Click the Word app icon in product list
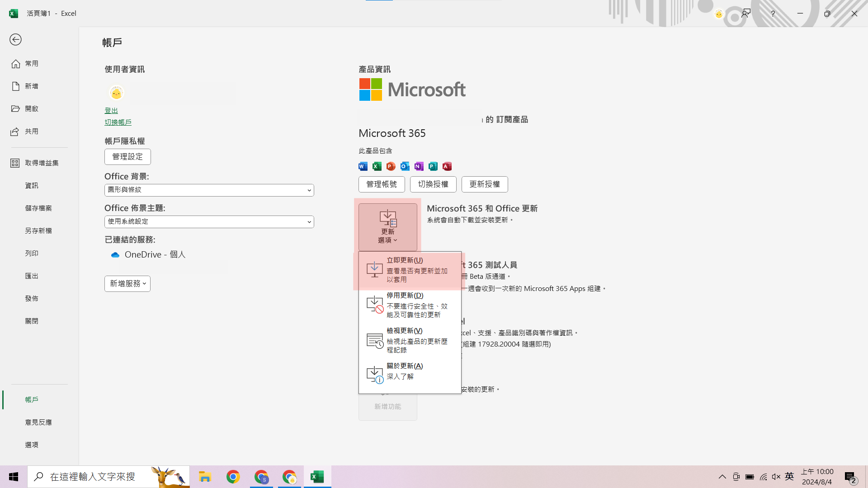 tap(363, 166)
